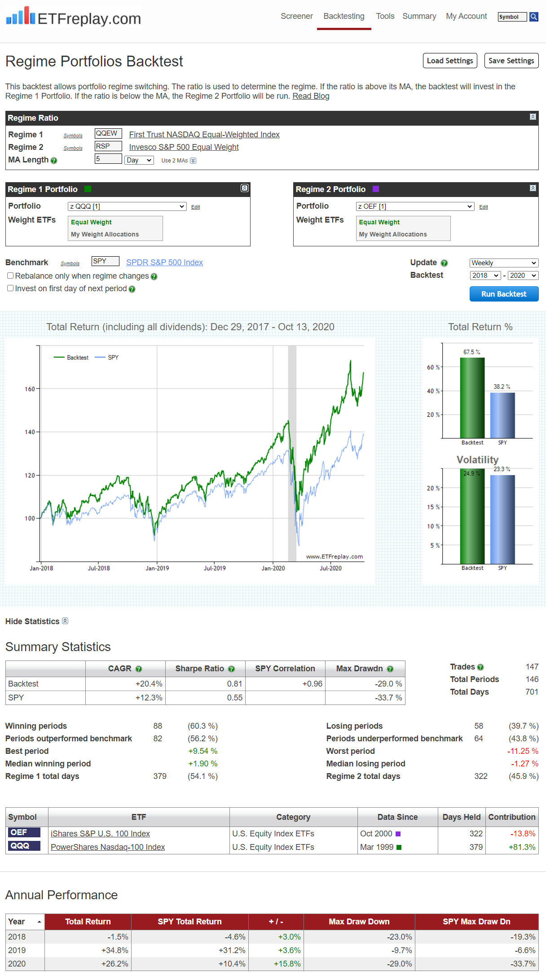
Task: Select My Weight Allocations in Regime 2
Action: pyautogui.click(x=393, y=234)
